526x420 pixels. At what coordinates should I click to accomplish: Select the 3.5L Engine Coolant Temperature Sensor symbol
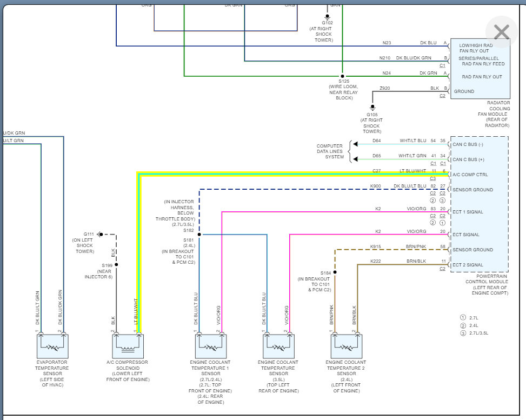[x=278, y=346]
